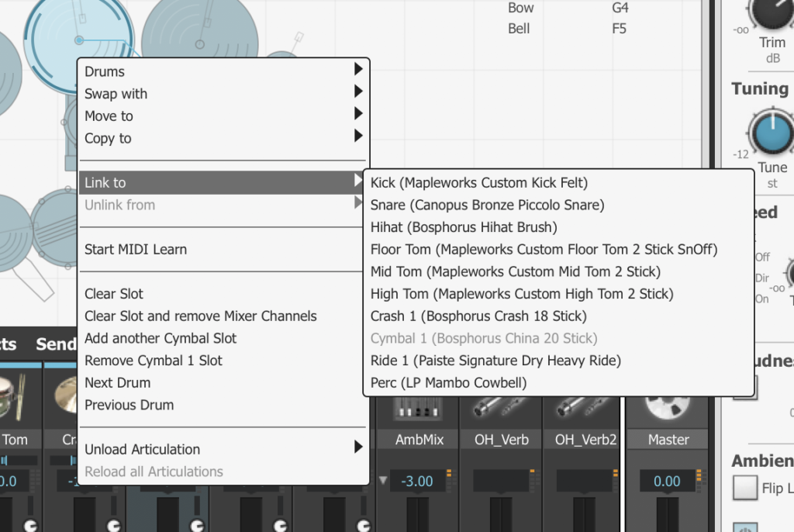Toggle the Loudness checkbox

coord(745,386)
